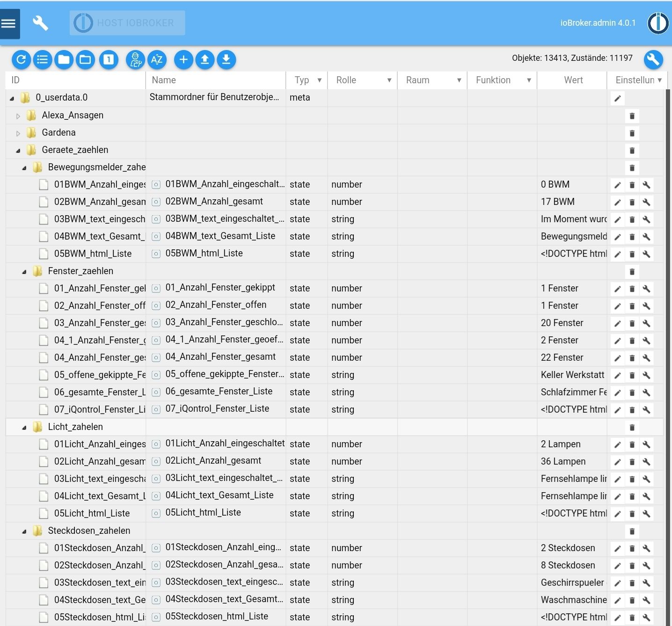Open custom settings for 07_iQontrol_Fenster_Liste
This screenshot has width=672, height=626.
646,410
